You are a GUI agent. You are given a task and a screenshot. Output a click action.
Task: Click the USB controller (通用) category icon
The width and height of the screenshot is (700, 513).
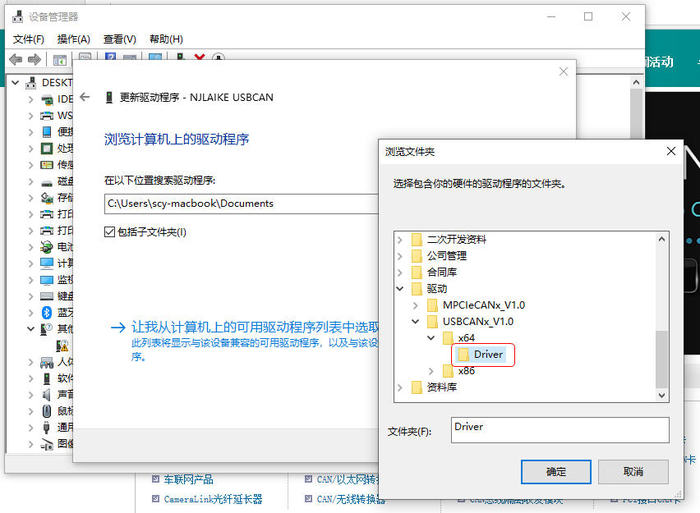point(46,427)
